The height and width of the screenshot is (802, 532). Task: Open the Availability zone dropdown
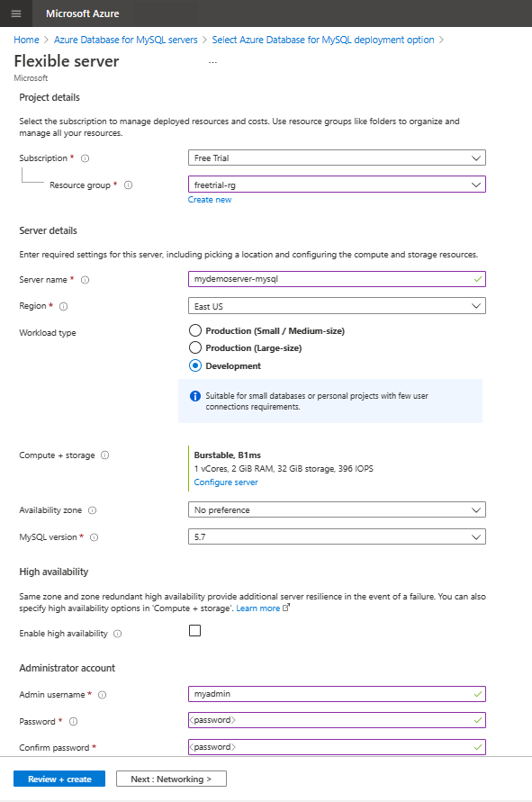click(337, 509)
